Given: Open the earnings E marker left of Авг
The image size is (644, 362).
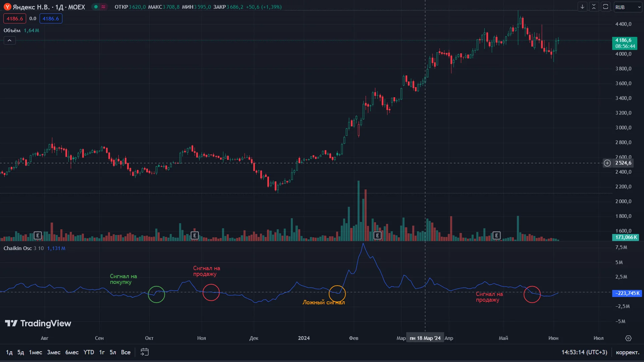Looking at the screenshot, I should pyautogui.click(x=38, y=236).
